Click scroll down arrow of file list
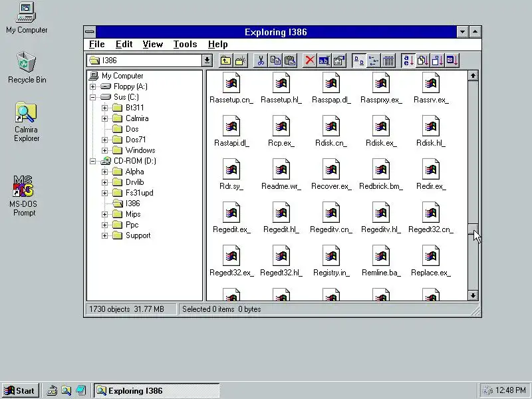Screen dimensions: 532x399 pos(473,295)
